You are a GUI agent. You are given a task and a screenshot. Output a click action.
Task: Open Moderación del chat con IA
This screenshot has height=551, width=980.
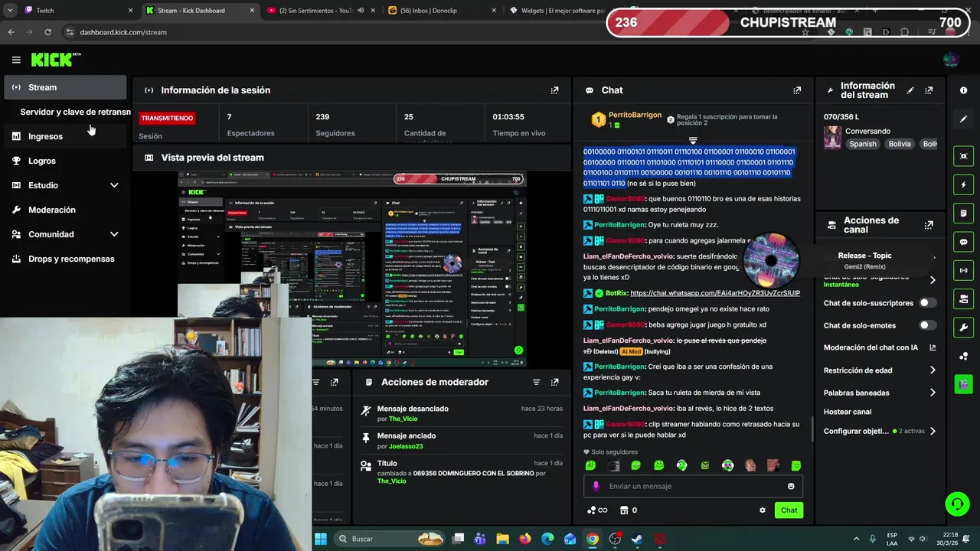click(880, 347)
